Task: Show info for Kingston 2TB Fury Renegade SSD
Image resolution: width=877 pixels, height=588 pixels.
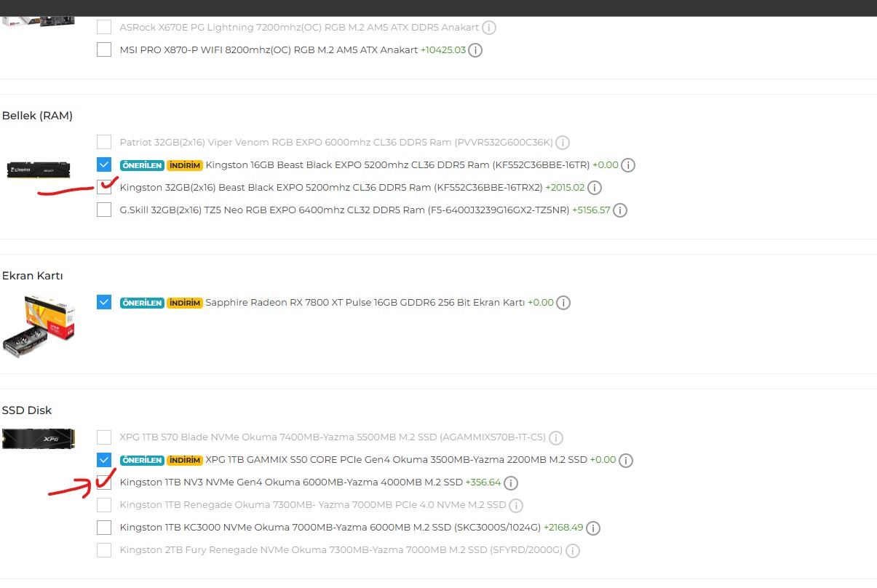Action: pos(573,550)
